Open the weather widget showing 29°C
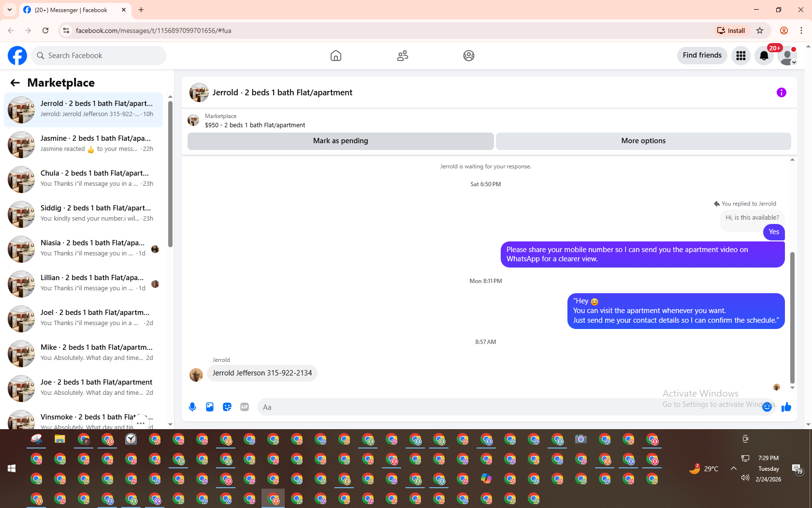 [704, 468]
